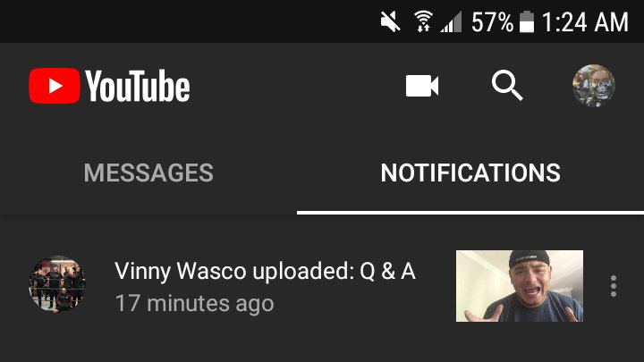Open the Vinny Wasco uploaded: Q & A notification
This screenshot has height=362, width=644.
click(322, 286)
